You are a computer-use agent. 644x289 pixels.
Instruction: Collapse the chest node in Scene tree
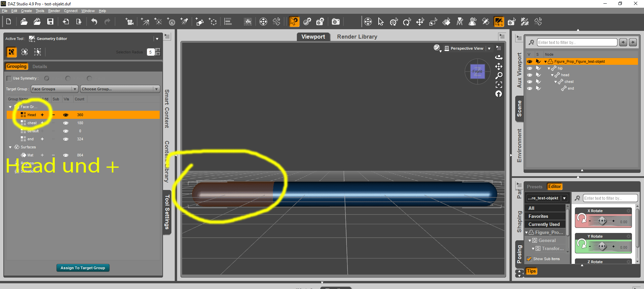point(555,82)
